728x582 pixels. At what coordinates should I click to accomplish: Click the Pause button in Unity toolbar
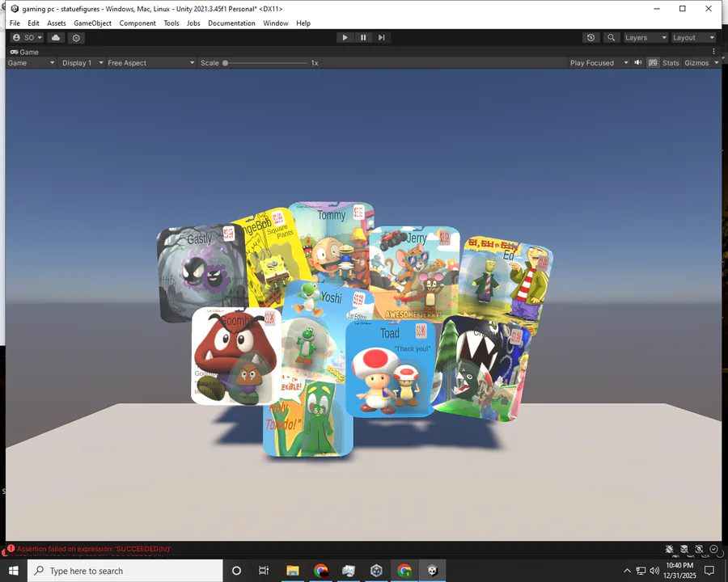[x=363, y=38]
